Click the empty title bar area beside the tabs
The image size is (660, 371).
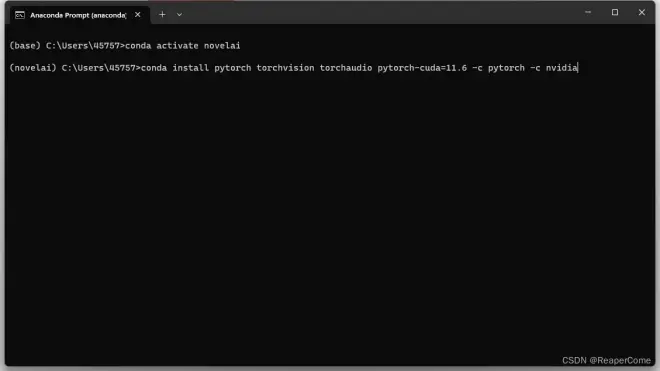(379, 13)
